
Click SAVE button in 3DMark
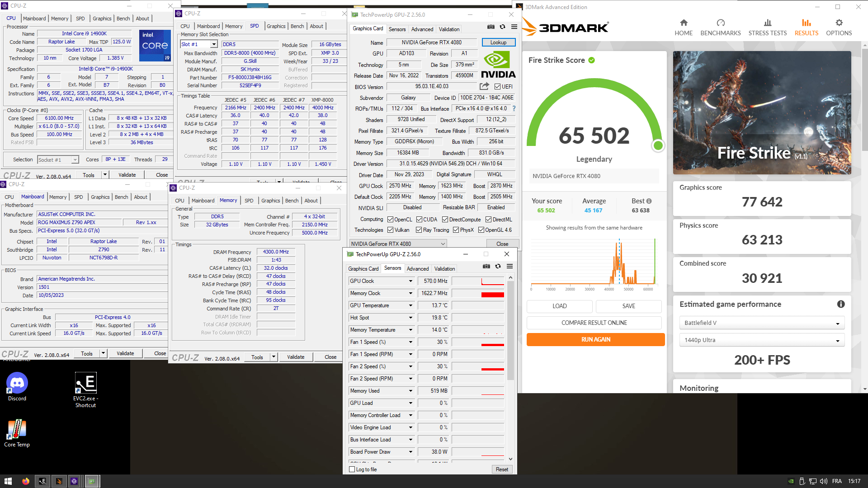coord(629,306)
